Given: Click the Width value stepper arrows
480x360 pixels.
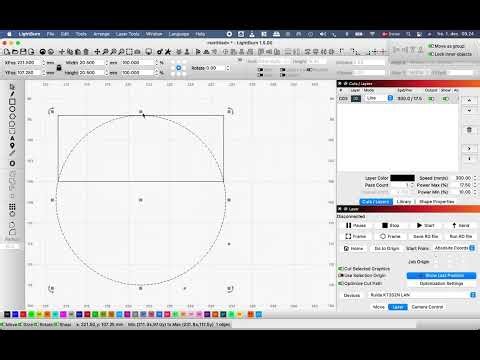Looking at the screenshot, I should [107, 63].
